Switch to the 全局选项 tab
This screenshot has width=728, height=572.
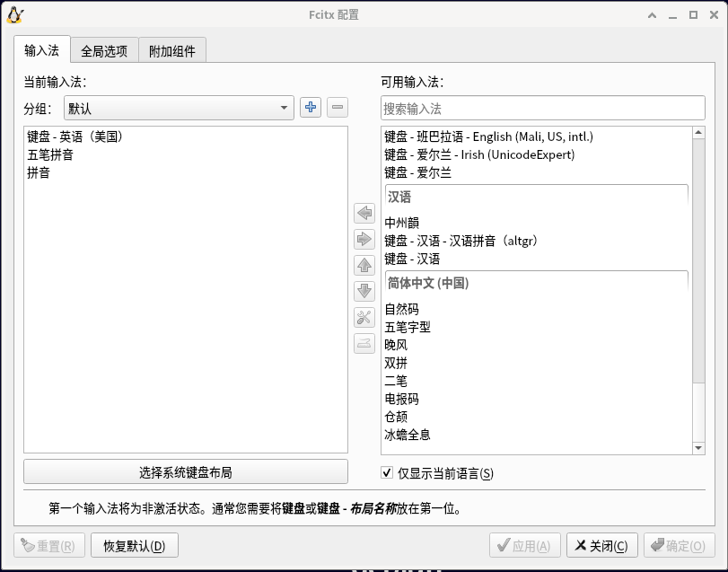(104, 51)
